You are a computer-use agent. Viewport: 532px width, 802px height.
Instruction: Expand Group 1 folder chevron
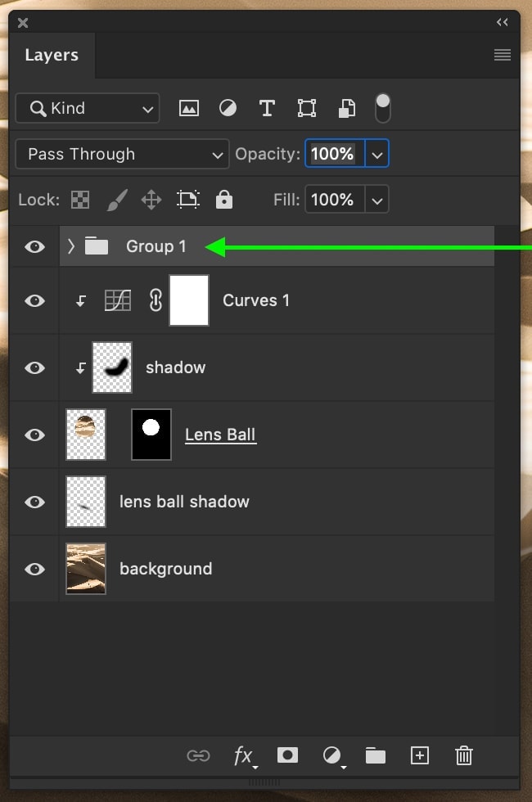tap(71, 246)
